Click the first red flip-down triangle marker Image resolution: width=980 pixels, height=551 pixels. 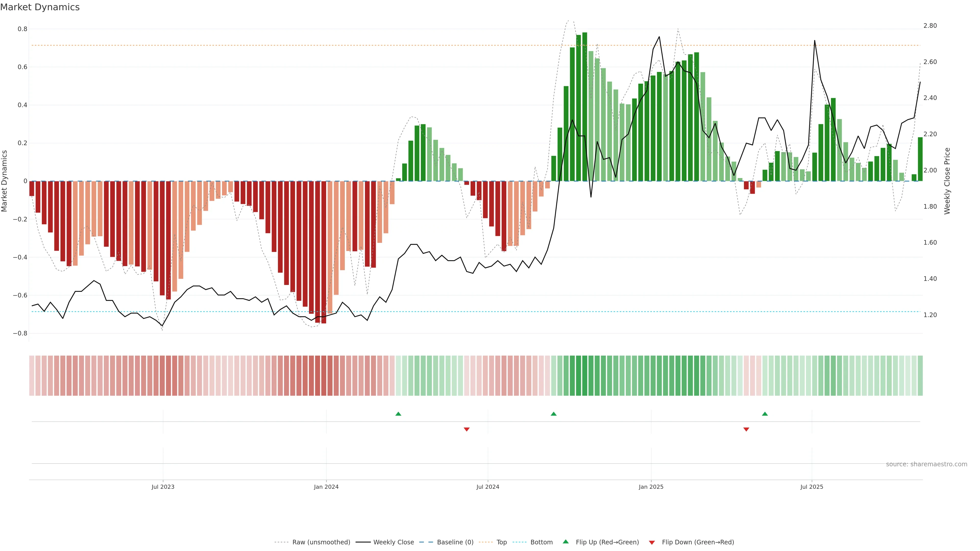(x=467, y=429)
